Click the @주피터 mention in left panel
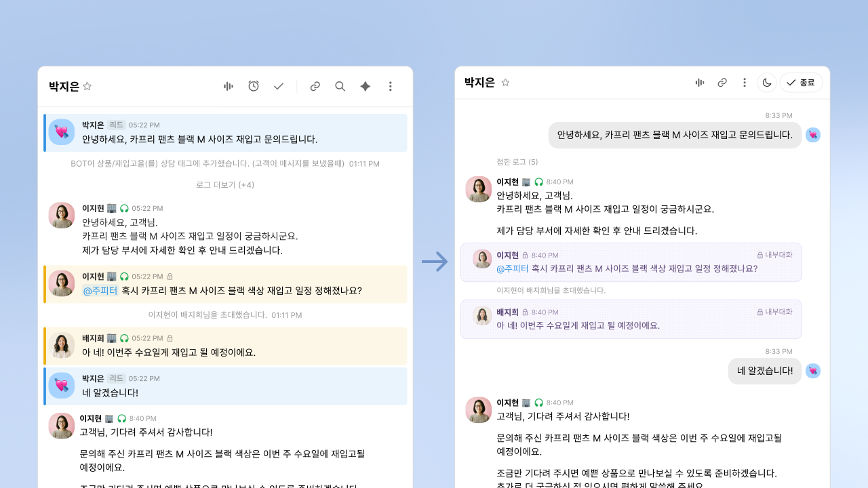The image size is (868, 488). click(x=100, y=291)
